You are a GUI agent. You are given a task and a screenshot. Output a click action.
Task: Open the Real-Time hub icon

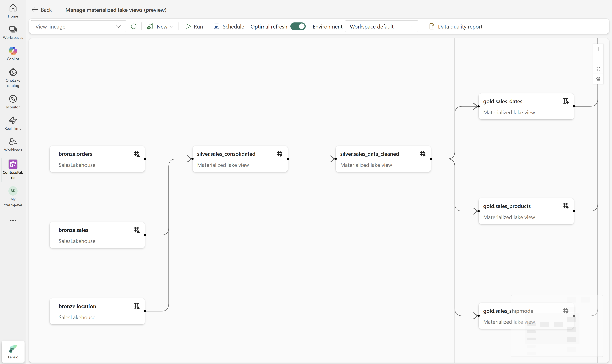(13, 123)
